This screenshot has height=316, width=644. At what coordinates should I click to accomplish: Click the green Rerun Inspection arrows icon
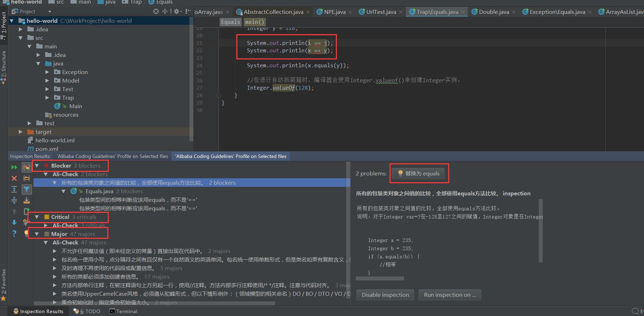(x=14, y=167)
